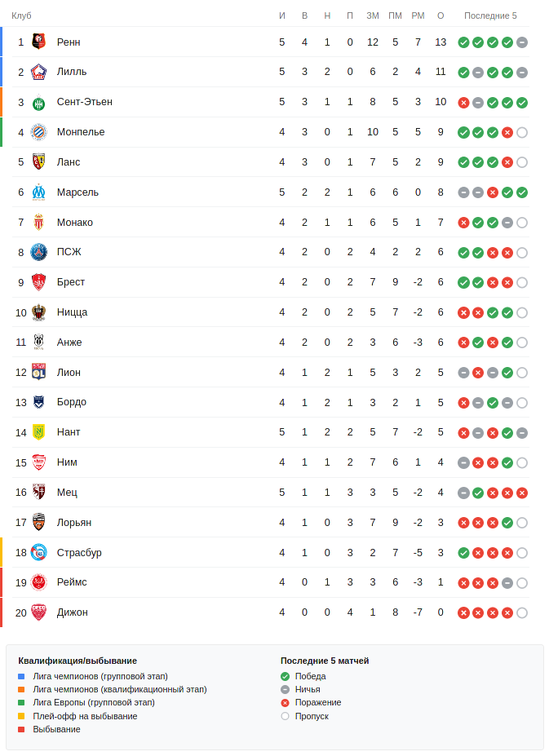Click the Lille club logo
Image resolution: width=549 pixels, height=756 pixels.
click(38, 72)
